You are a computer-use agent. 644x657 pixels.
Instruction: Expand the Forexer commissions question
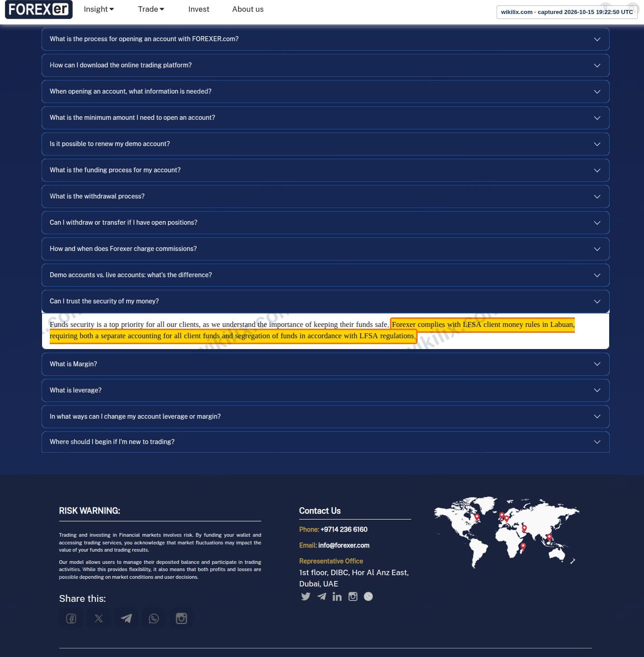(325, 249)
